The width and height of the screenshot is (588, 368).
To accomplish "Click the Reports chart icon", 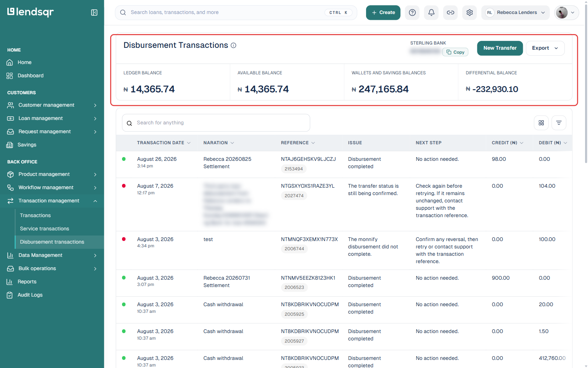I will pos(10,282).
